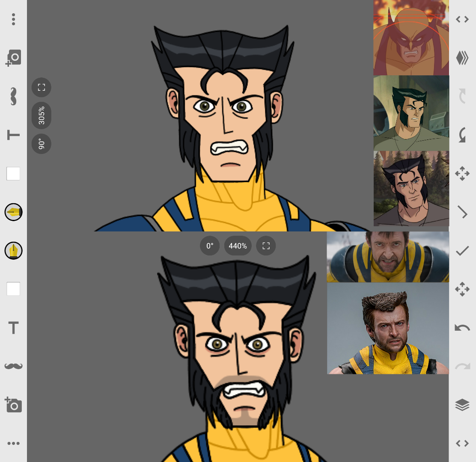Select the masked Wolverine reference thumbnail with red overlay

point(411,37)
